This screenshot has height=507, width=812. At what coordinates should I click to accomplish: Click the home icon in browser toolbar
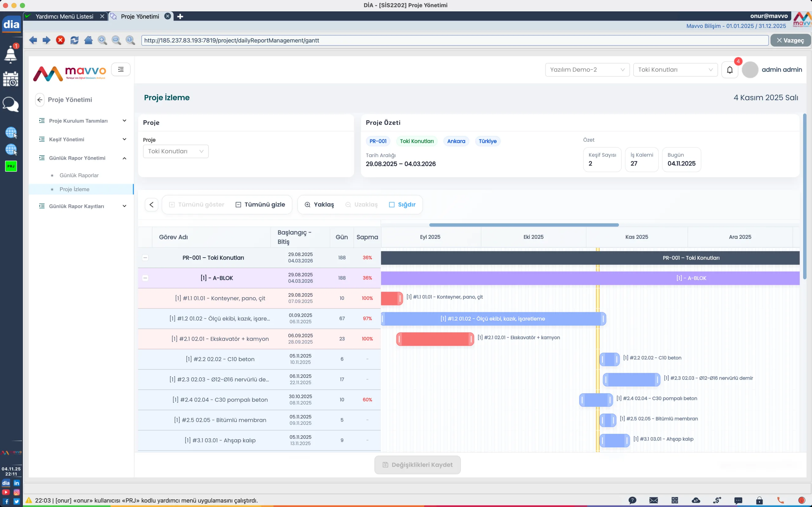pyautogui.click(x=88, y=40)
